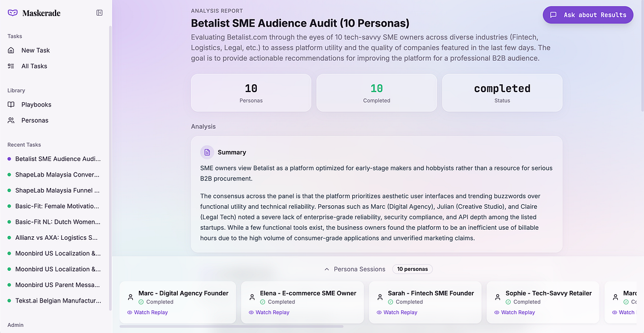Click the ANALYSIS REPORT label
The height and width of the screenshot is (333, 644).
(x=217, y=11)
